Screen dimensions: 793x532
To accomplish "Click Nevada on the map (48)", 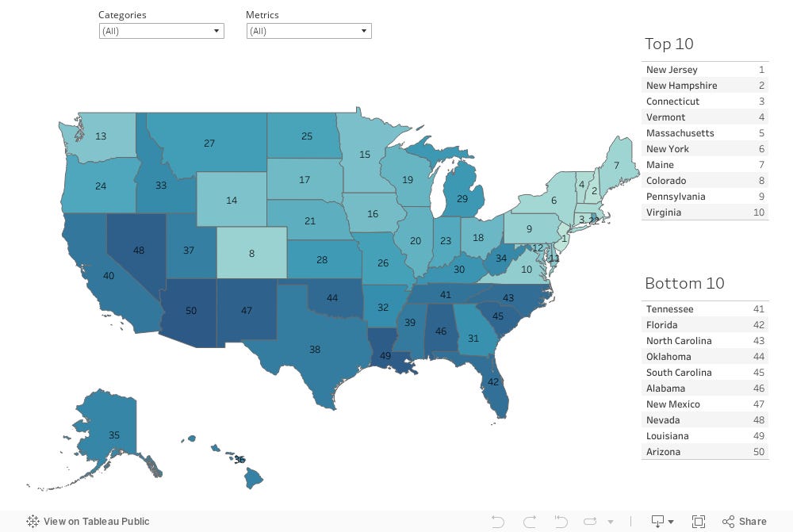I will [x=139, y=251].
